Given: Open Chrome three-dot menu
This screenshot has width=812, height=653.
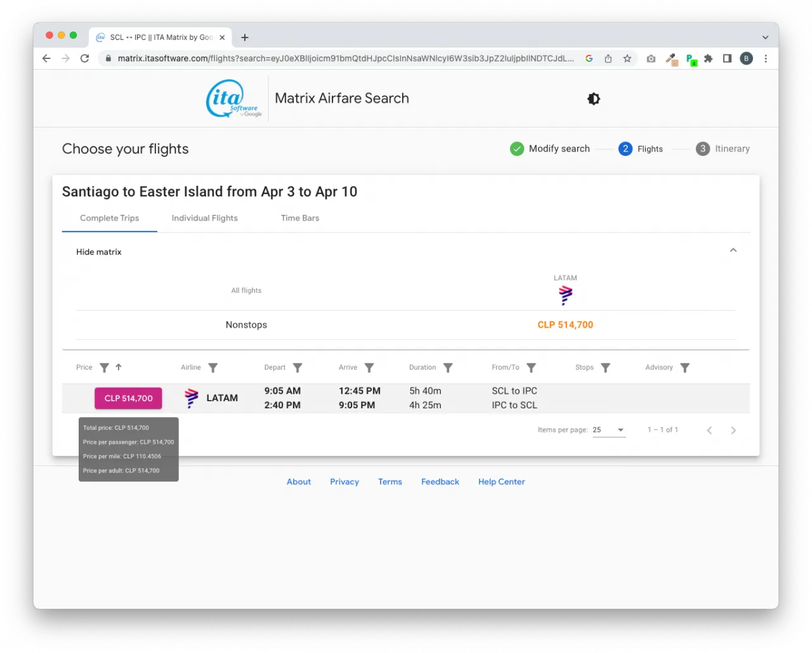Looking at the screenshot, I should click(x=766, y=58).
